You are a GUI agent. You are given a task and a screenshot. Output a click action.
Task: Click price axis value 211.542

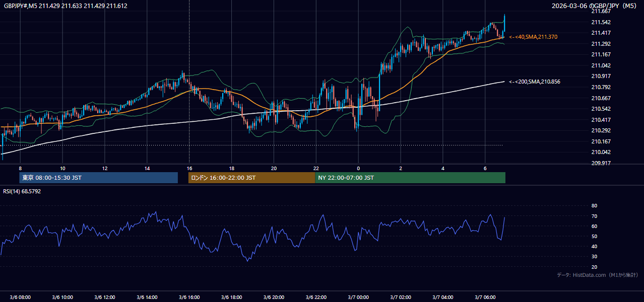(x=601, y=22)
